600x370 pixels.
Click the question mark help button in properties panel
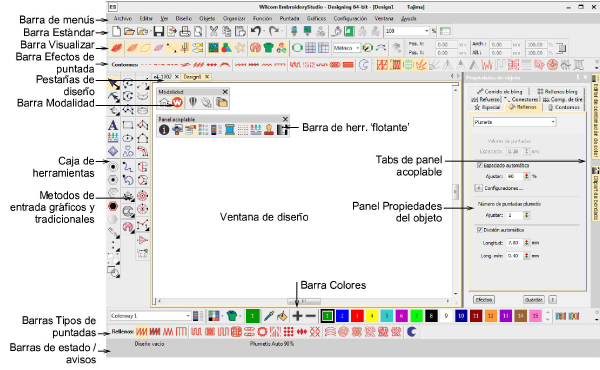click(x=553, y=300)
